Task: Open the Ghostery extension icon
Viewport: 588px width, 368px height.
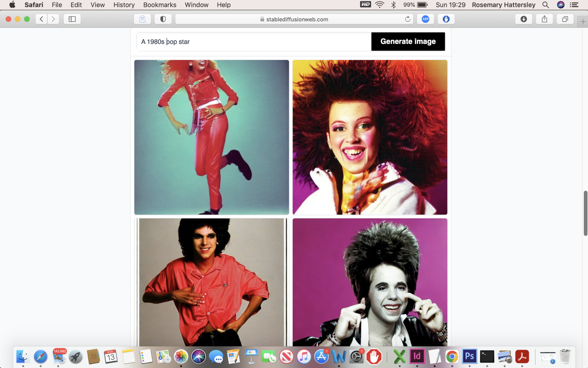Action: 142,19
